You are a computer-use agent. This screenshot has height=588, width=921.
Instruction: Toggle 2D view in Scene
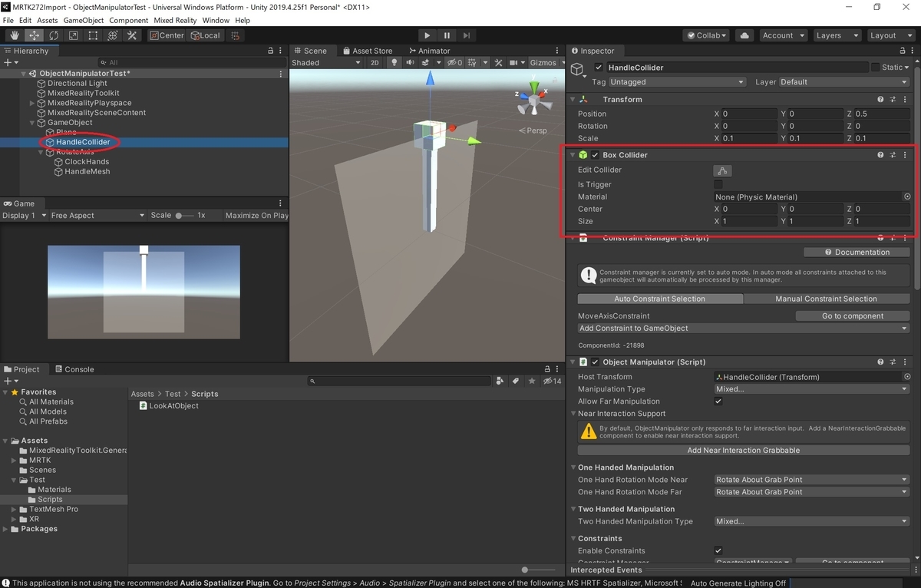(375, 63)
